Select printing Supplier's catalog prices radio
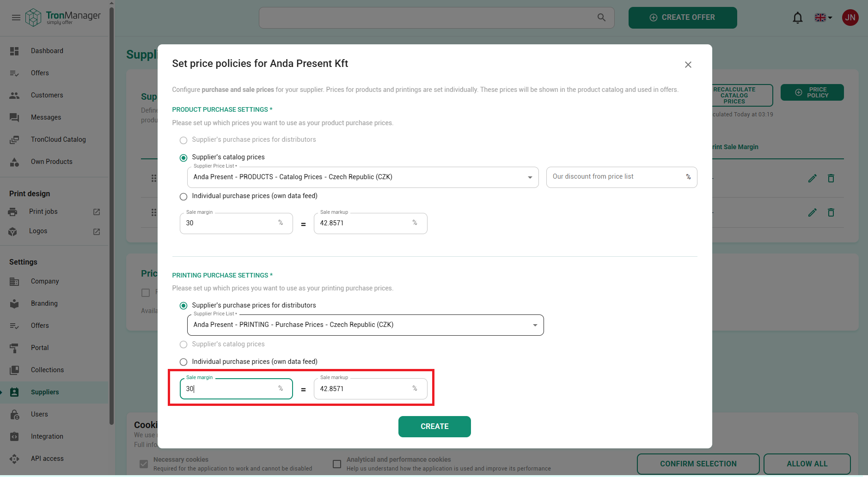868x477 pixels. click(x=183, y=344)
